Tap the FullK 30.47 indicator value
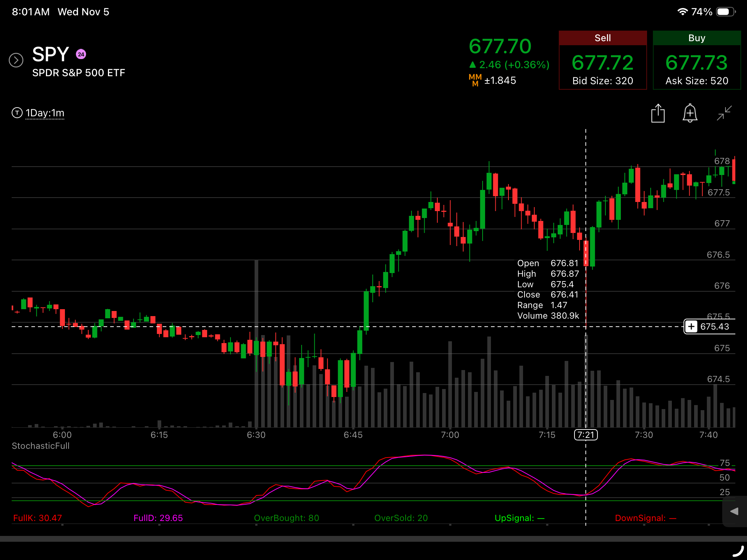Image resolution: width=747 pixels, height=560 pixels. click(38, 518)
